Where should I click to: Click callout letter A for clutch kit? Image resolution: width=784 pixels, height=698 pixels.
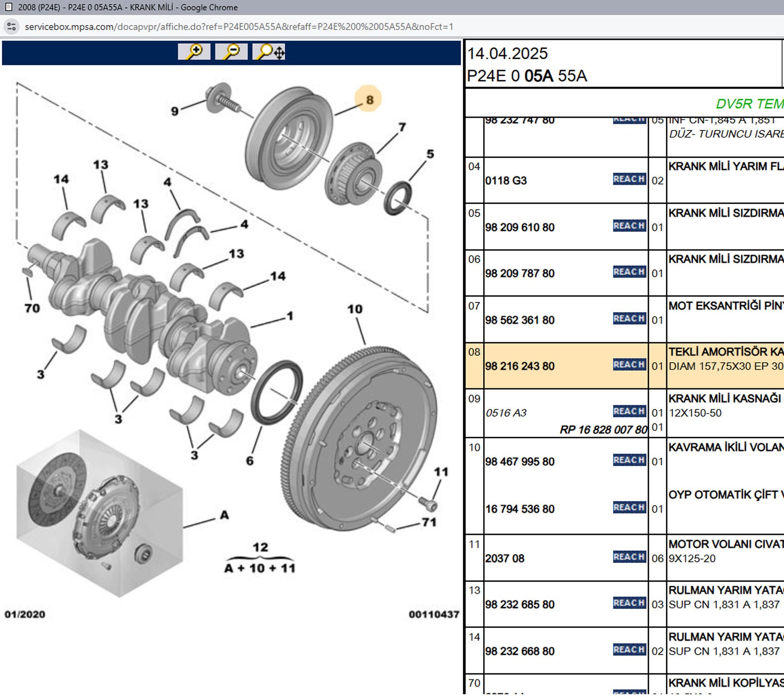click(224, 515)
